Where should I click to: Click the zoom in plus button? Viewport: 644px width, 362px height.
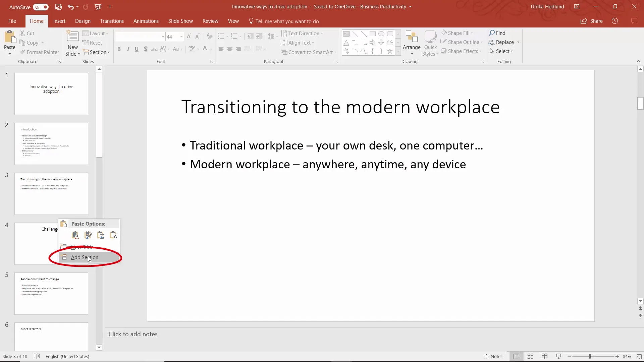[x=617, y=356]
